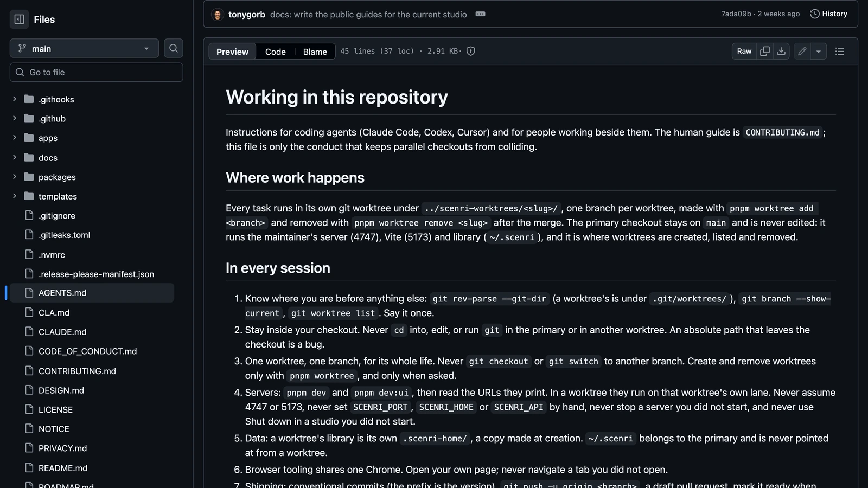Viewport: 868px width, 488px height.
Task: View file History
Action: click(828, 14)
